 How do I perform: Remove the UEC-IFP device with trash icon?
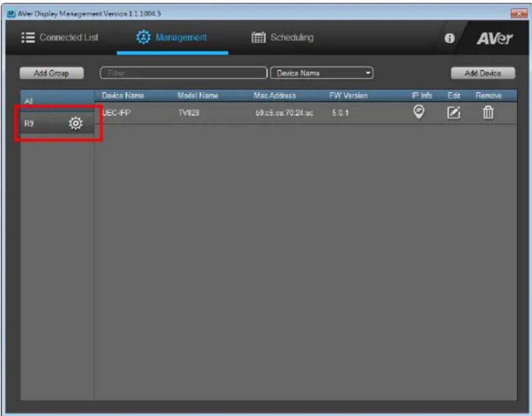tap(488, 112)
